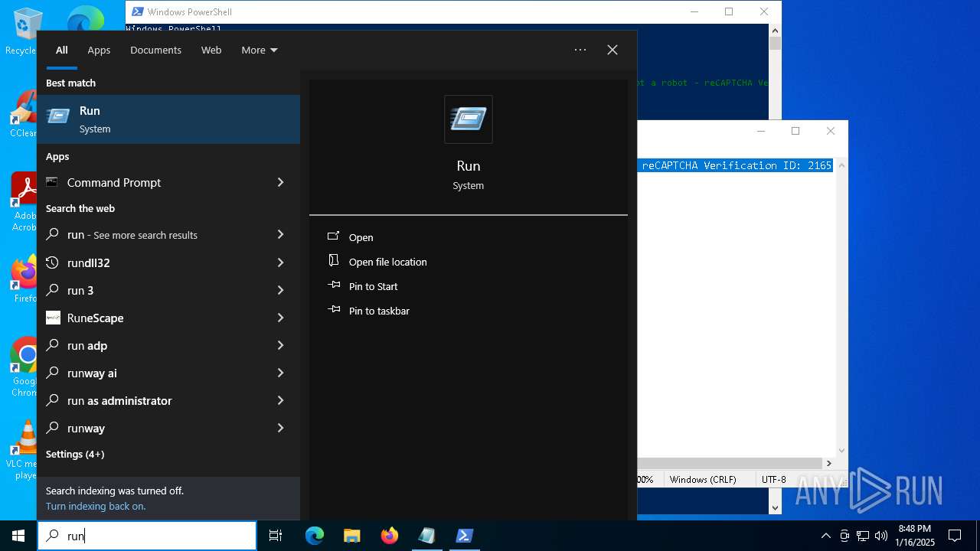Click the large Run icon in preview pane

(x=469, y=119)
